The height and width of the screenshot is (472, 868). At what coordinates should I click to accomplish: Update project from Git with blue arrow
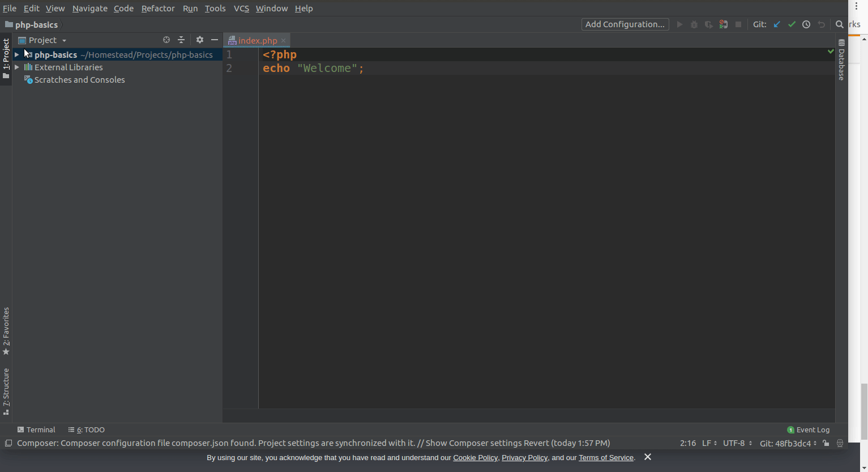[776, 24]
